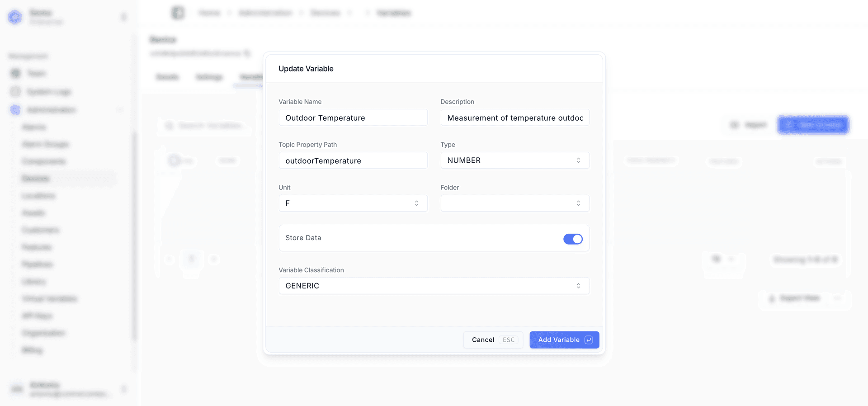
Task: Open the Unit dropdown showing F
Action: point(353,203)
